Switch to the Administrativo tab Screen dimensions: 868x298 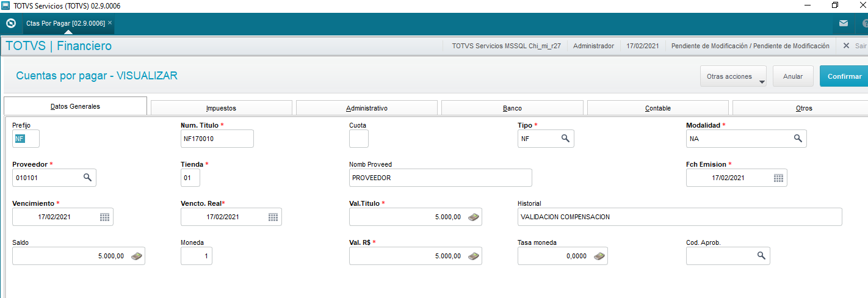pyautogui.click(x=366, y=108)
